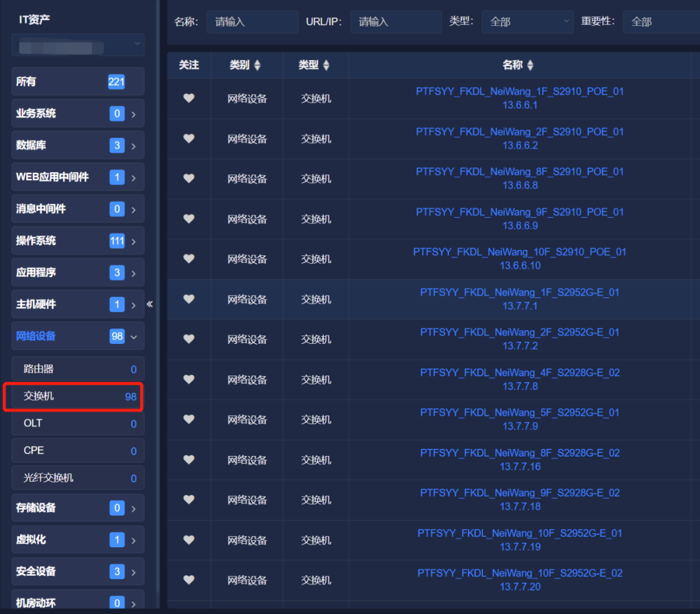
Task: Expand the WEB应用中间件 category
Action: coord(78,177)
